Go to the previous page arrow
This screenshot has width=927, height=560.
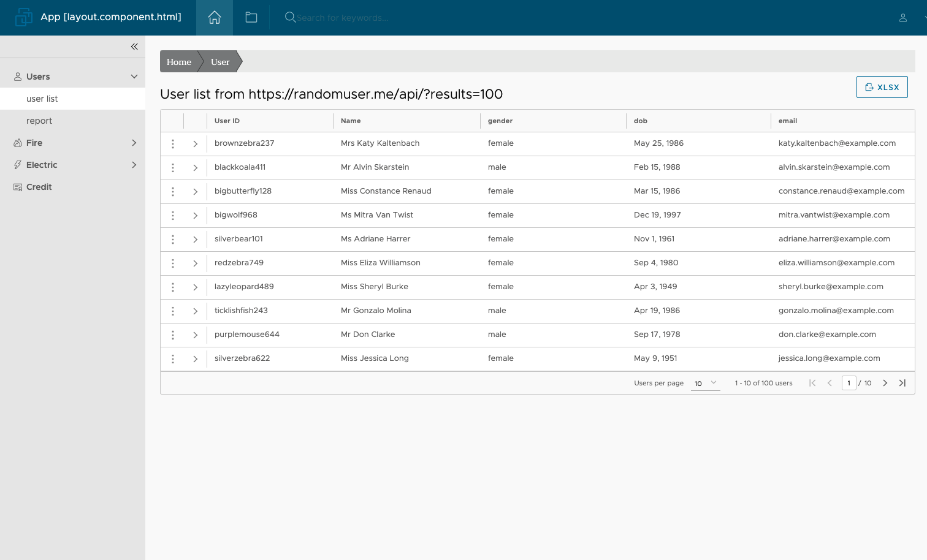click(x=830, y=383)
